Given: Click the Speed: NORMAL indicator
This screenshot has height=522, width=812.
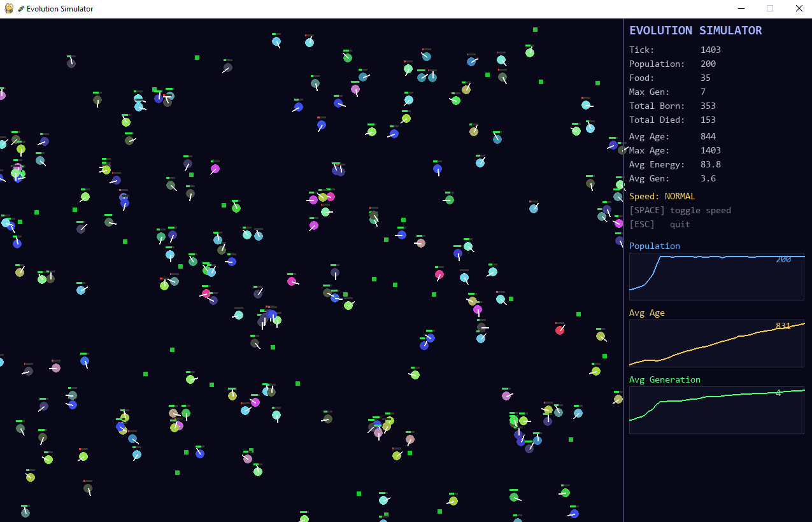Looking at the screenshot, I should click(662, 196).
